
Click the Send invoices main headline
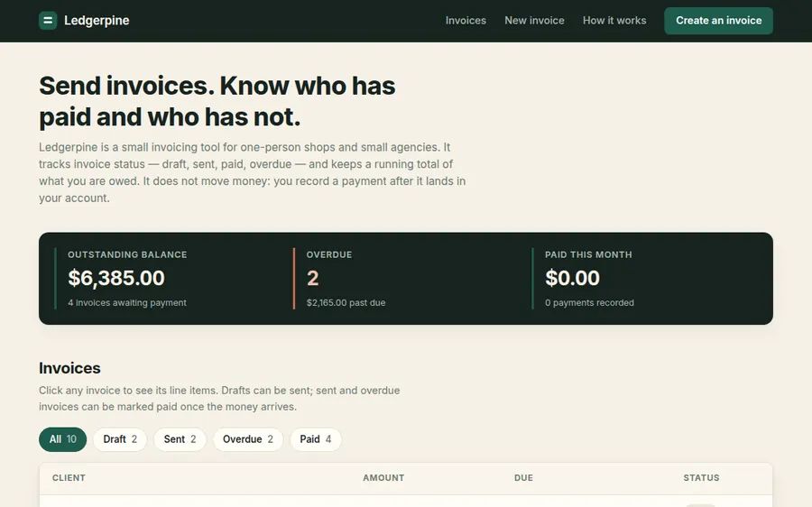click(217, 101)
